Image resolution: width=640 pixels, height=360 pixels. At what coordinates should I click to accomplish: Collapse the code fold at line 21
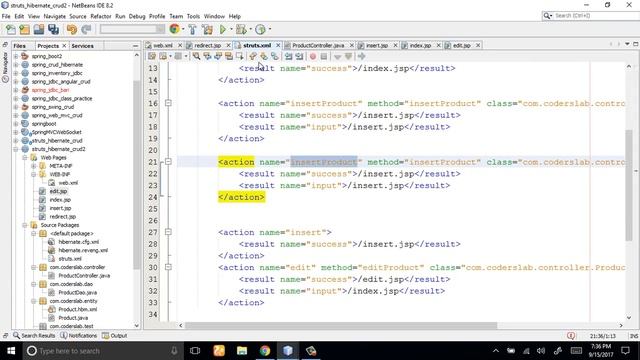(x=168, y=162)
